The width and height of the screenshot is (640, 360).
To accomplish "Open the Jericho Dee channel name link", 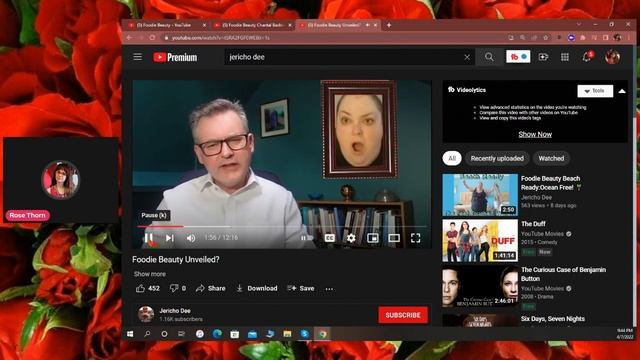I will tap(175, 311).
